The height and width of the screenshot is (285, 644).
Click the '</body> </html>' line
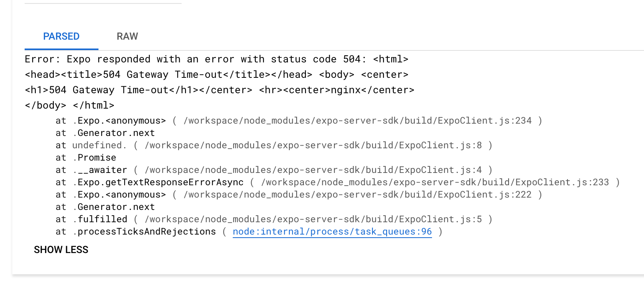click(70, 105)
